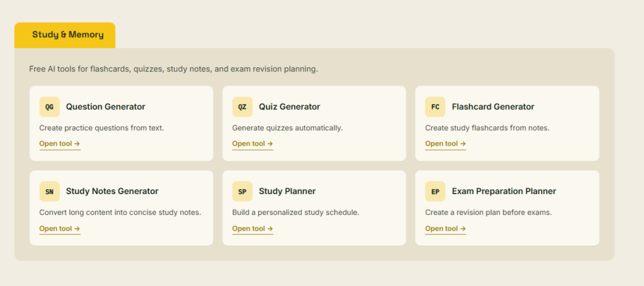This screenshot has height=286, width=644.
Task: Click 'Generate quizzes automatically.' description
Action: [x=287, y=128]
